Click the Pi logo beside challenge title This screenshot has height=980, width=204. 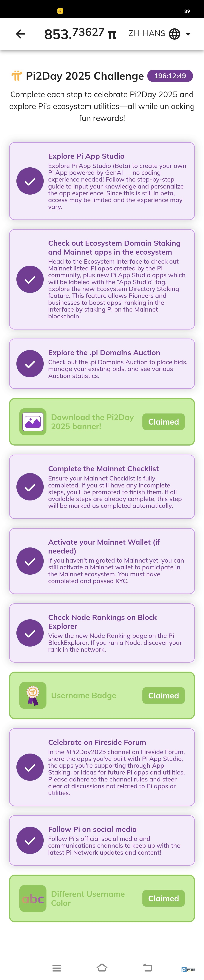16,76
